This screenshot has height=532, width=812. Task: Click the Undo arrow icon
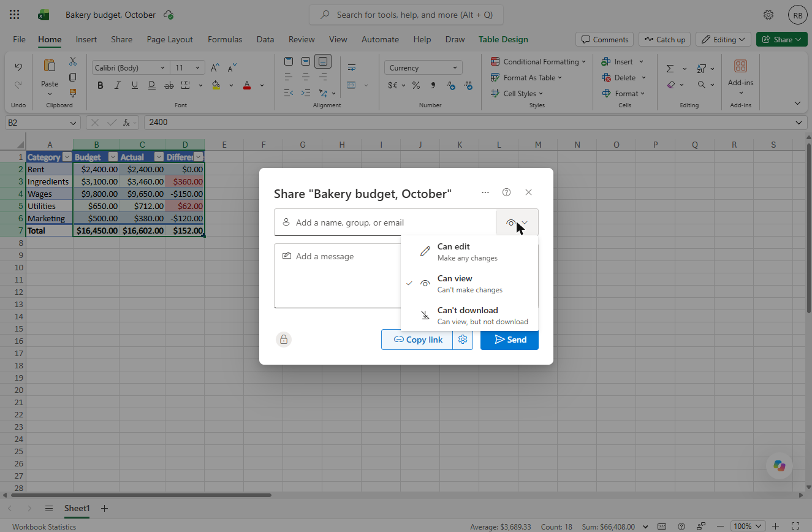pos(18,67)
